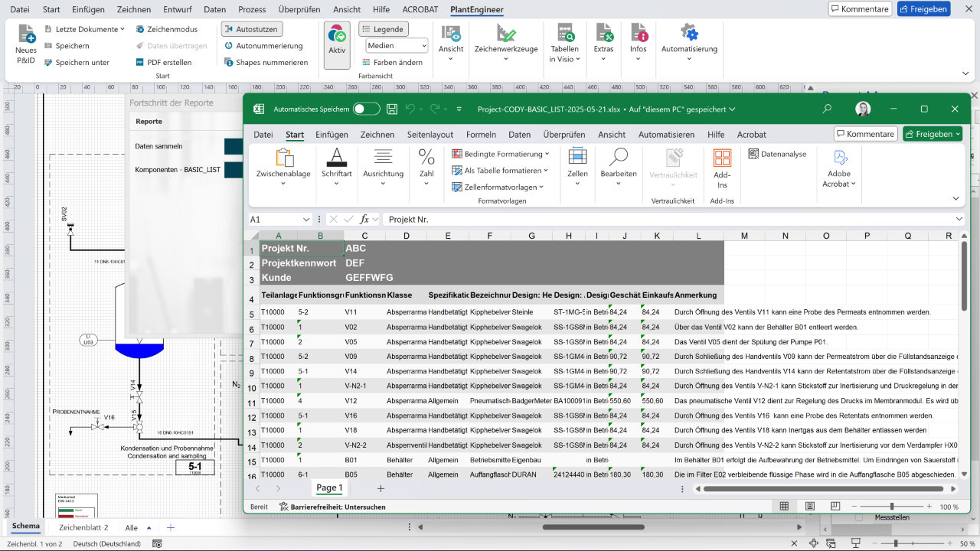Open Add-Ins in Excel ribbon
This screenshot has height=551, width=980.
click(722, 168)
